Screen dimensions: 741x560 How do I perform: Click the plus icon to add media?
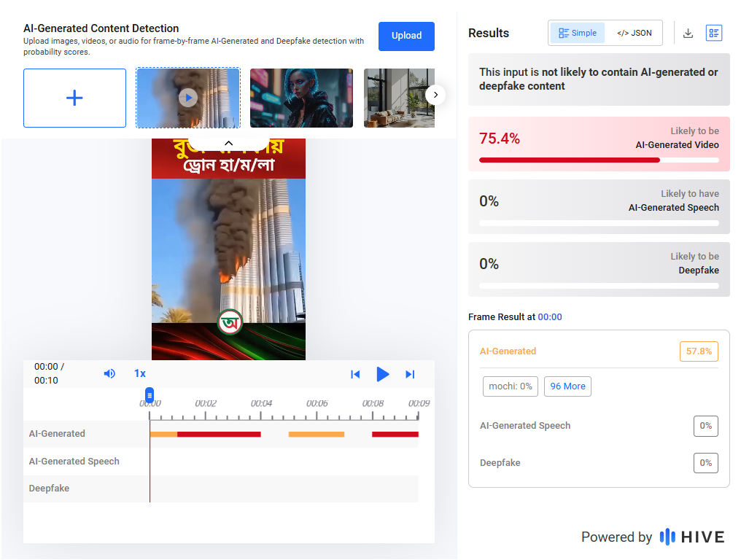74,98
